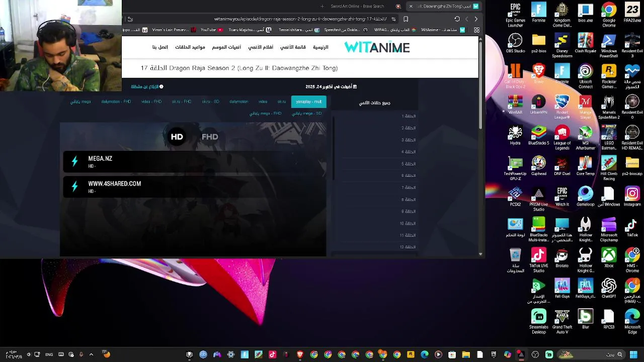The height and width of the screenshot is (362, 644).
Task: Open TikTok from the taskbar
Action: tap(272, 354)
